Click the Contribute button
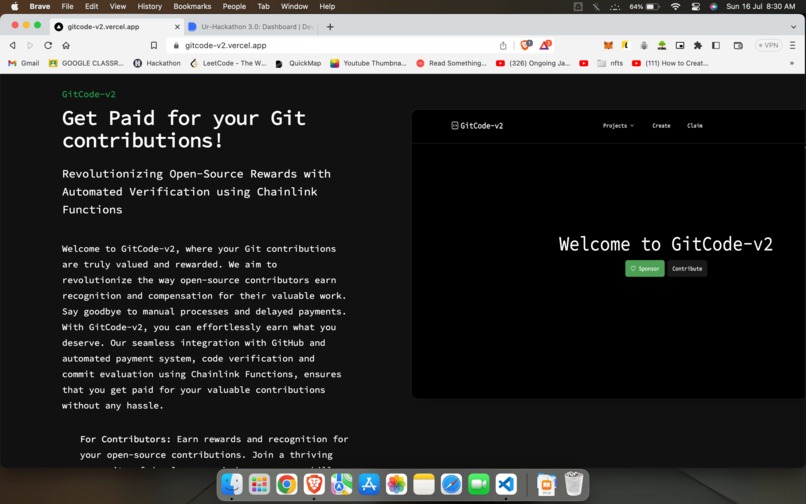This screenshot has height=504, width=806. pyautogui.click(x=687, y=268)
